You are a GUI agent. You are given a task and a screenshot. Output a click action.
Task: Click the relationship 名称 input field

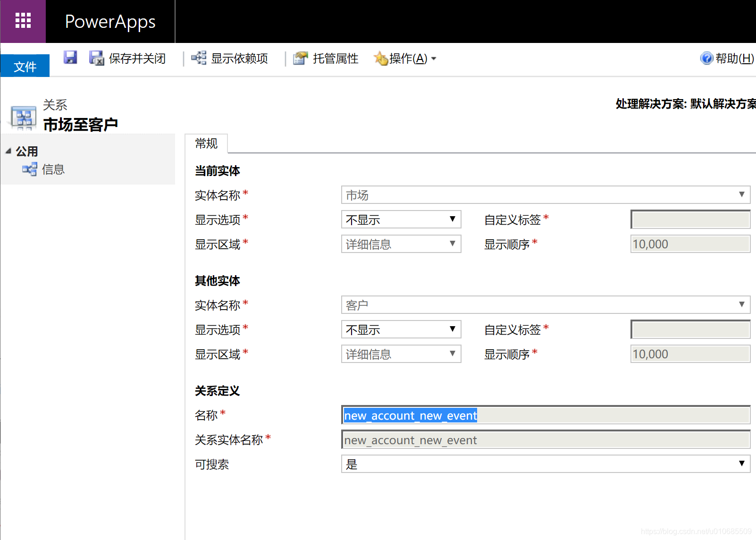coord(546,415)
